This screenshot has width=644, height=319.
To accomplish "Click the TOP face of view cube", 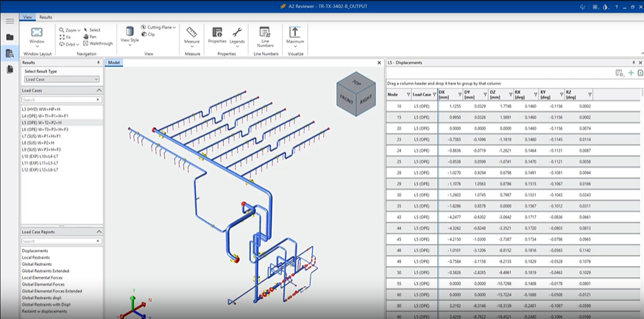I will click(357, 82).
